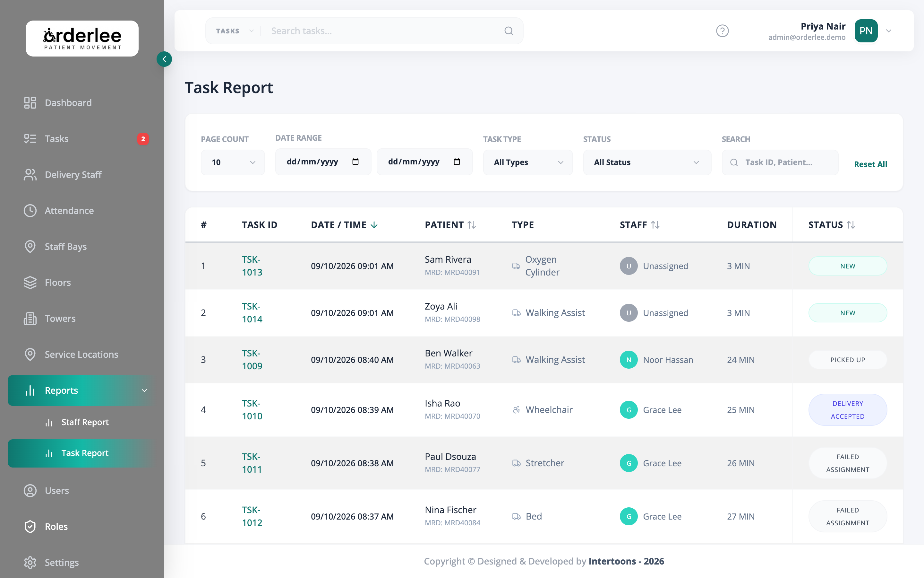Open task TSK-1013 link
924x578 pixels.
click(252, 266)
